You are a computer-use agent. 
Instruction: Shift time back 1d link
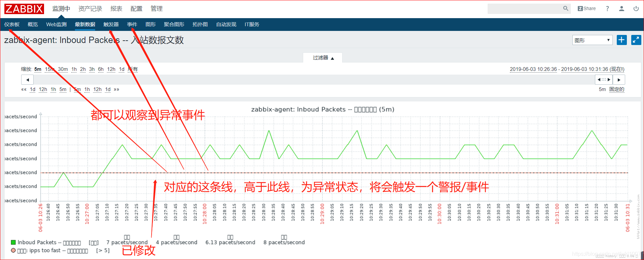pos(33,89)
